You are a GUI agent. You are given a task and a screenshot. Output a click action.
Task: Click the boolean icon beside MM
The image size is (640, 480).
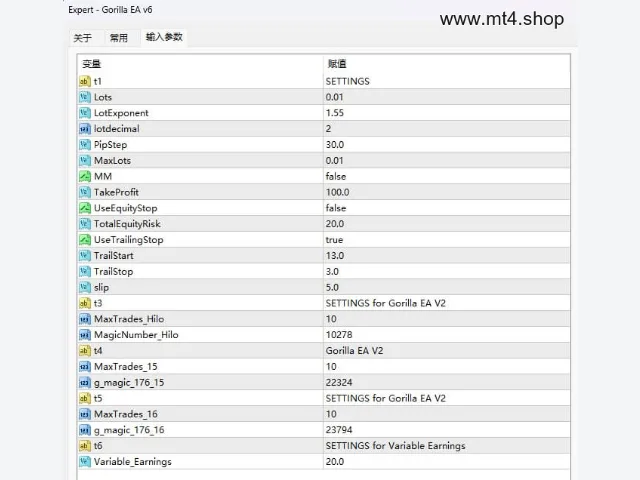click(x=84, y=176)
